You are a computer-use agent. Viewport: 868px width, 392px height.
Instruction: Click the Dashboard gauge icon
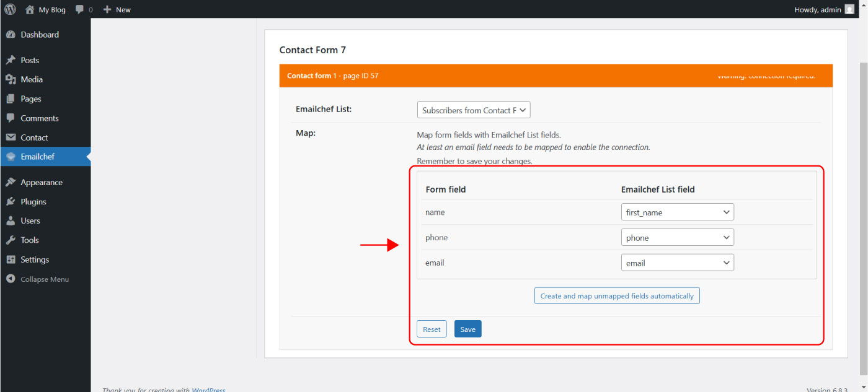11,35
